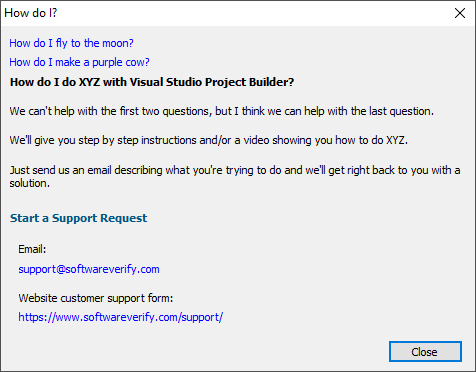
Task: Click 'purple cow?' in the second link
Action: (121, 62)
